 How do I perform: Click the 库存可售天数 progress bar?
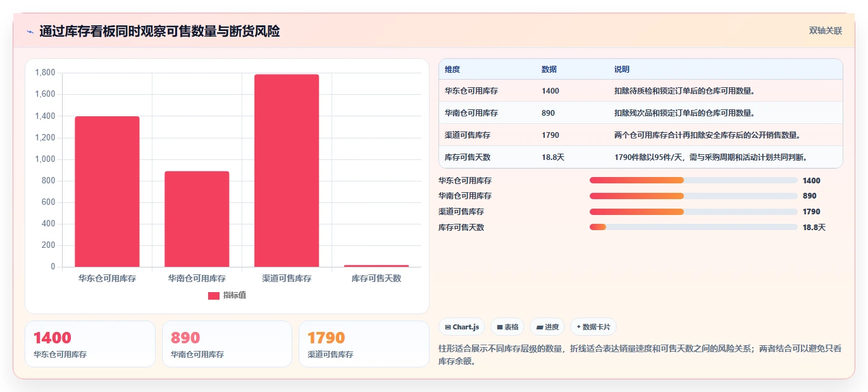(x=693, y=227)
